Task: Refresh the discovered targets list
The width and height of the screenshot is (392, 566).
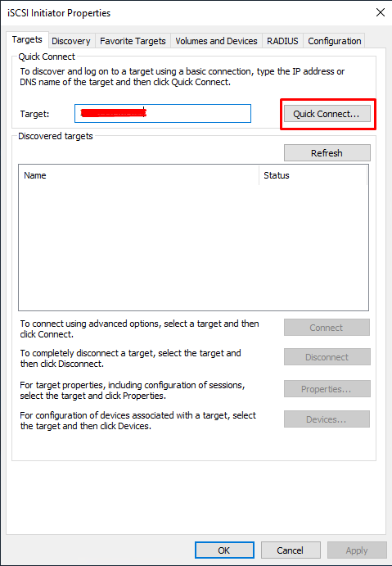Action: [327, 152]
